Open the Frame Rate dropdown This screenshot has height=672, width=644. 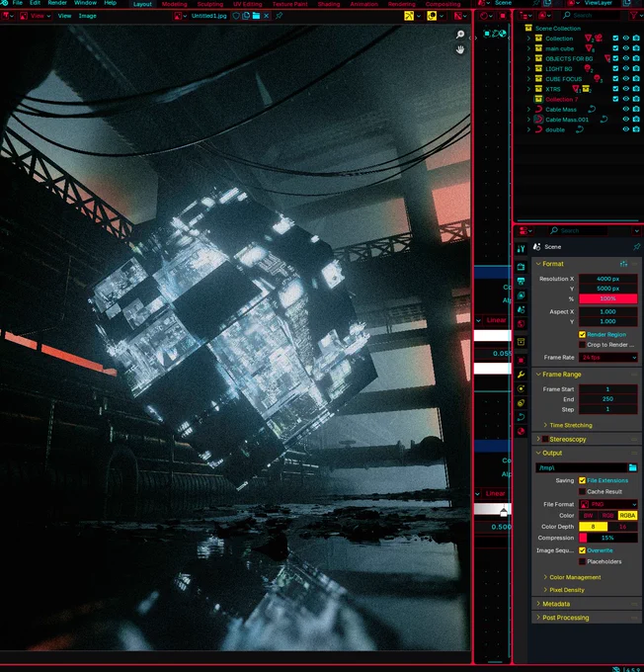(608, 358)
